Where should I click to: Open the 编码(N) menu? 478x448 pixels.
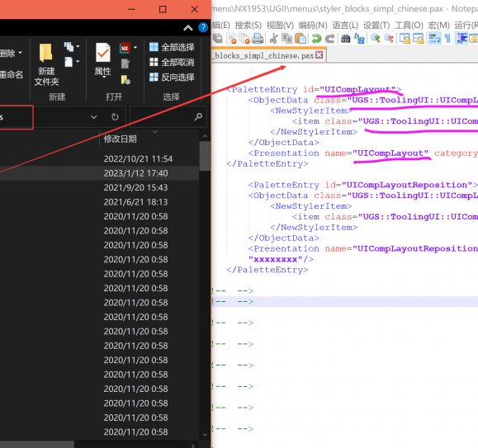point(313,26)
